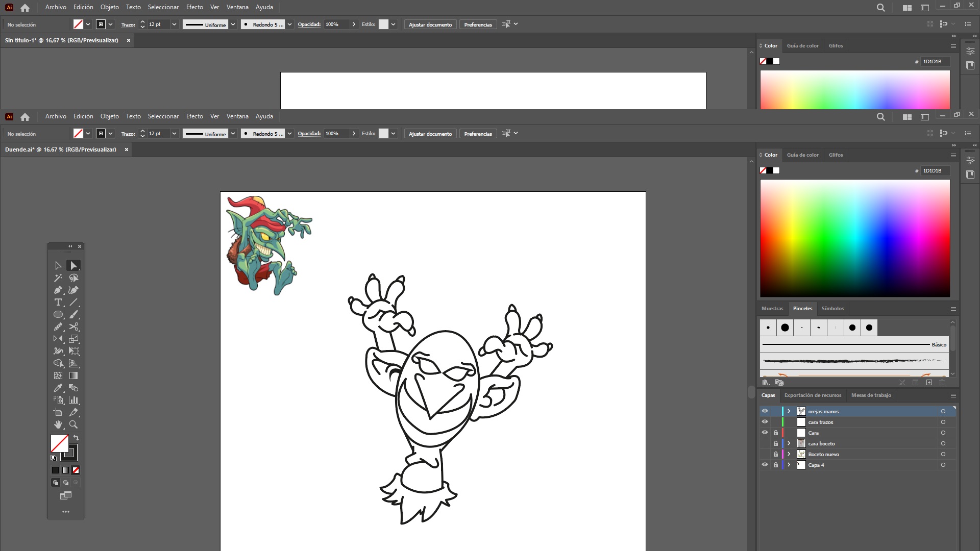The height and width of the screenshot is (551, 980).
Task: Click Trazo label in Duende window
Action: click(x=128, y=134)
